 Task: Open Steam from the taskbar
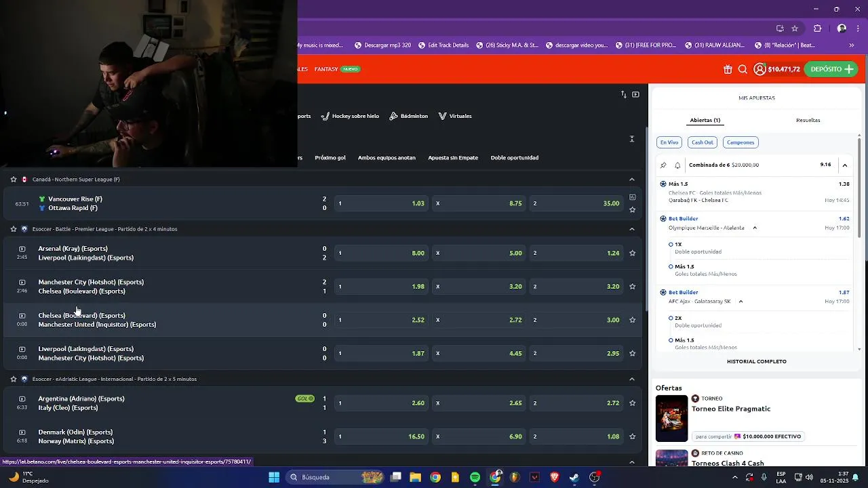(574, 477)
